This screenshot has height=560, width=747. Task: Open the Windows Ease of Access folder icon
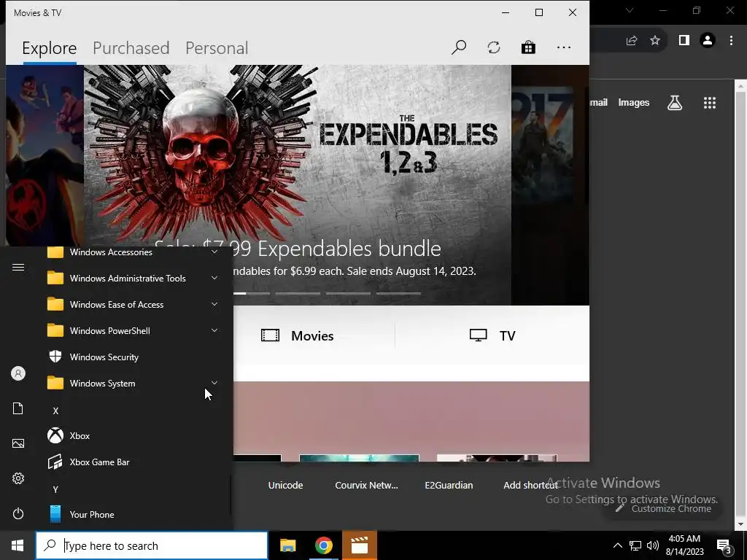[55, 304]
